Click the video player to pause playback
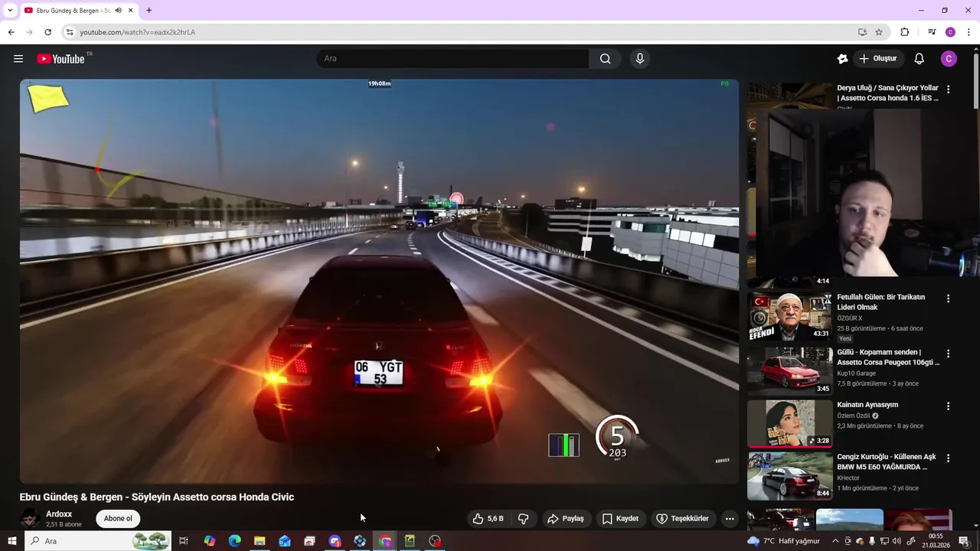 pos(379,281)
